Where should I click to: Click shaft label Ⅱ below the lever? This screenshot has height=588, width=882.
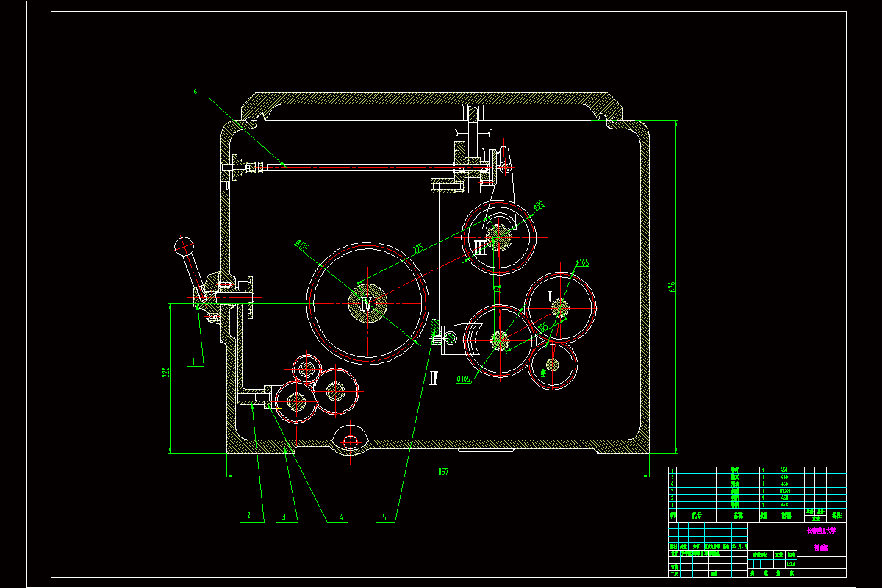pos(434,378)
